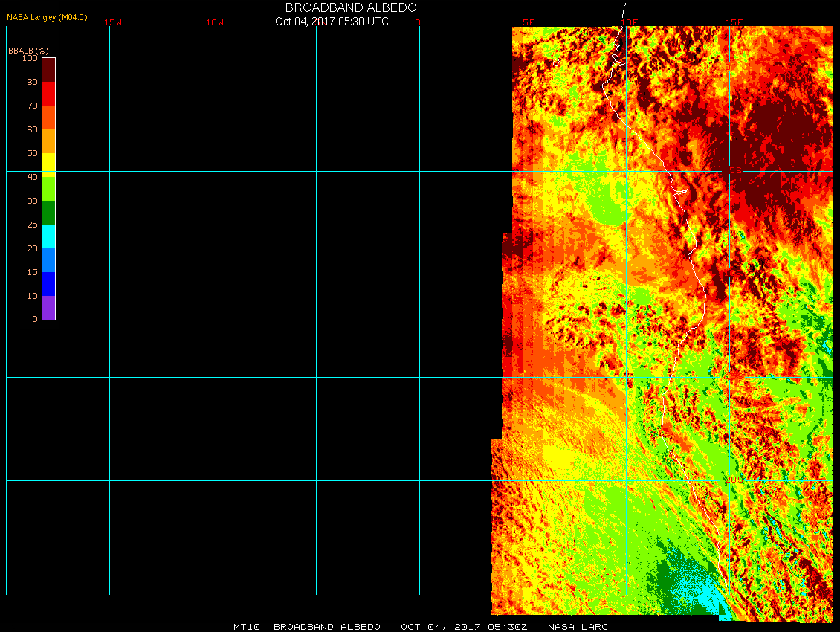Screen dimensions: 840x632
Task: Click legend value '100'
Action: 30,58
